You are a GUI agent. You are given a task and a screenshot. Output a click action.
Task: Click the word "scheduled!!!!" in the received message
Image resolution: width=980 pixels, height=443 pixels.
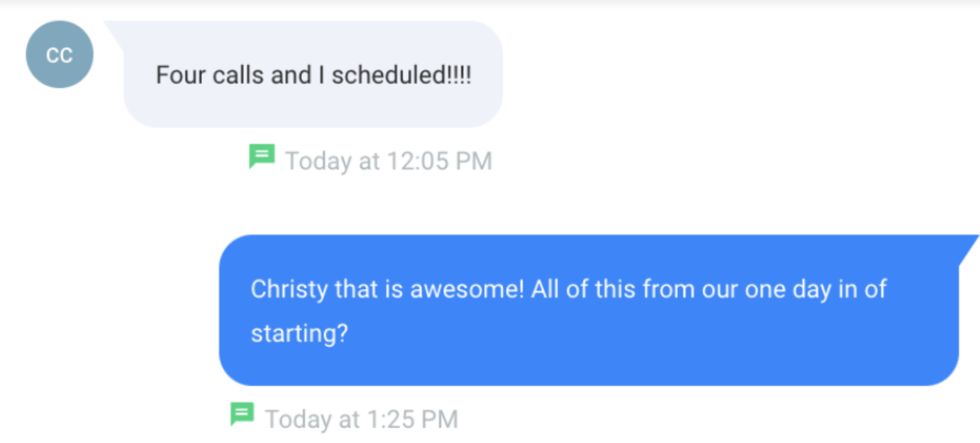coord(401,75)
